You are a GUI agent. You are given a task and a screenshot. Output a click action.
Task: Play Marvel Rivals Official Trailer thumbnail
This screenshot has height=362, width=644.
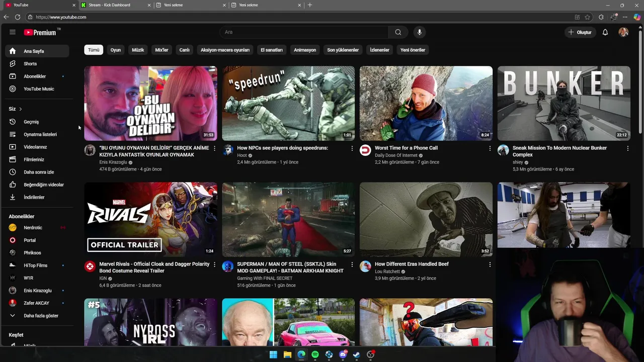150,219
